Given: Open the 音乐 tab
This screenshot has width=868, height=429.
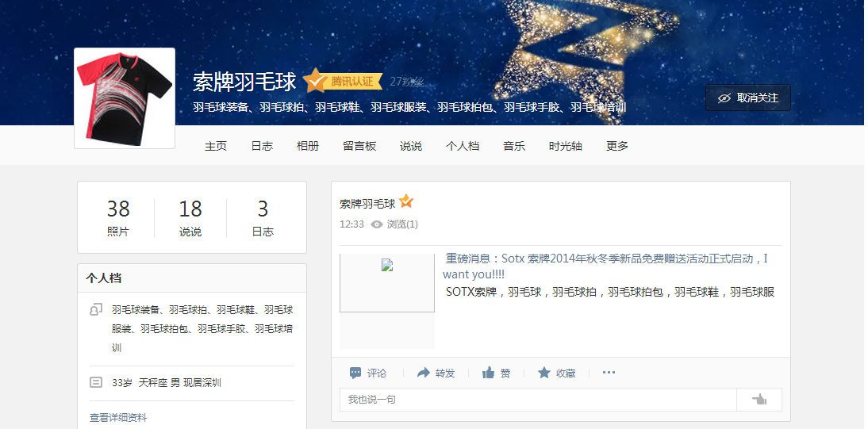Looking at the screenshot, I should pos(513,146).
